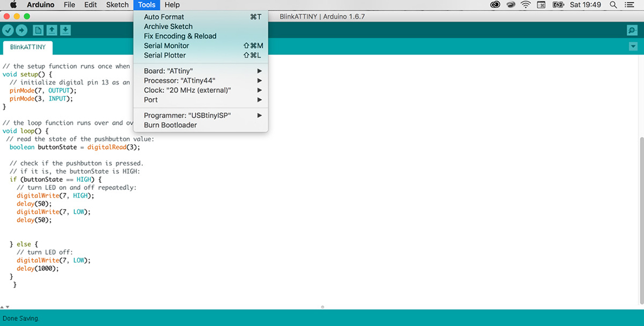This screenshot has width=644, height=326.
Task: Save the sketch with the down-arrow icon
Action: point(66,30)
